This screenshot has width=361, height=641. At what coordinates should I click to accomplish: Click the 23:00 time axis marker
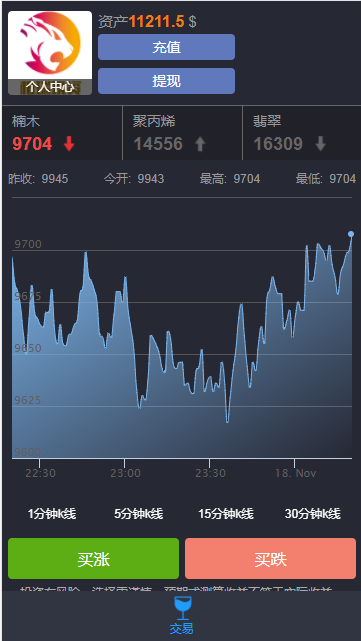click(x=125, y=473)
